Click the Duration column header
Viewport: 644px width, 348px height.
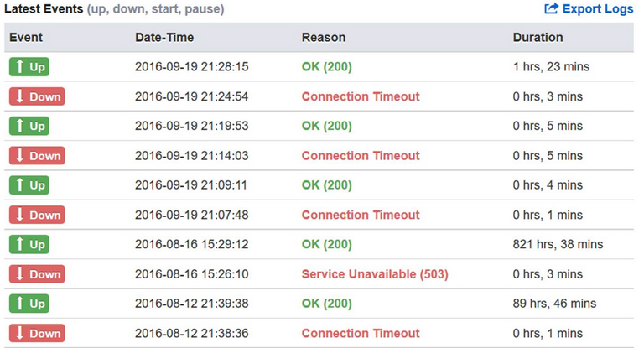click(x=538, y=38)
